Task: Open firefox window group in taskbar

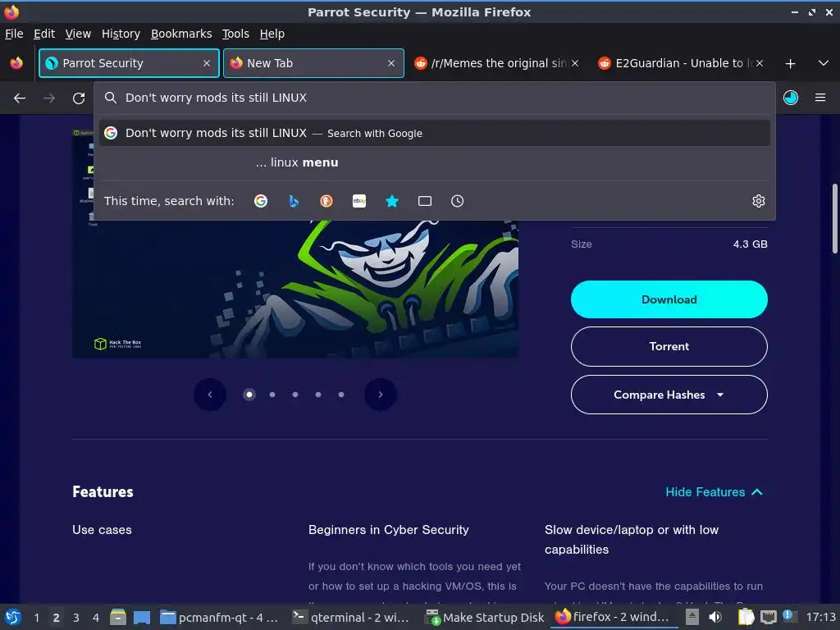Action: (x=612, y=617)
